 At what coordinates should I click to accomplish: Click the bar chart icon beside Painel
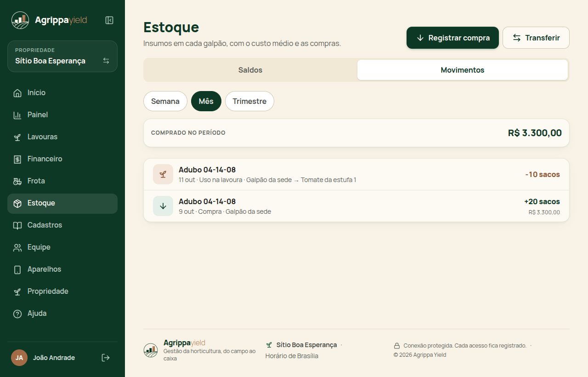[x=17, y=115]
